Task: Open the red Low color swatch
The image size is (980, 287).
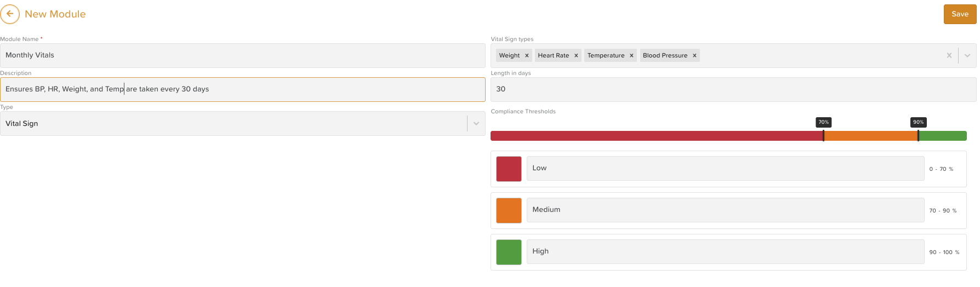Action: (509, 169)
